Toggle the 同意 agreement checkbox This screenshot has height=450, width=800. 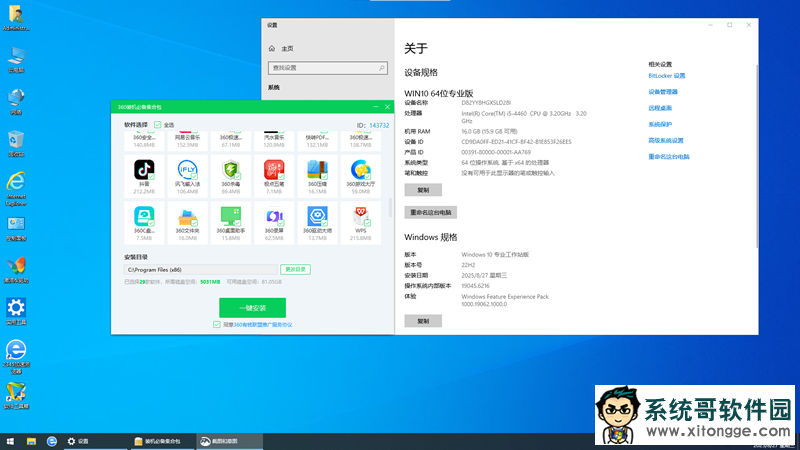pyautogui.click(x=217, y=324)
